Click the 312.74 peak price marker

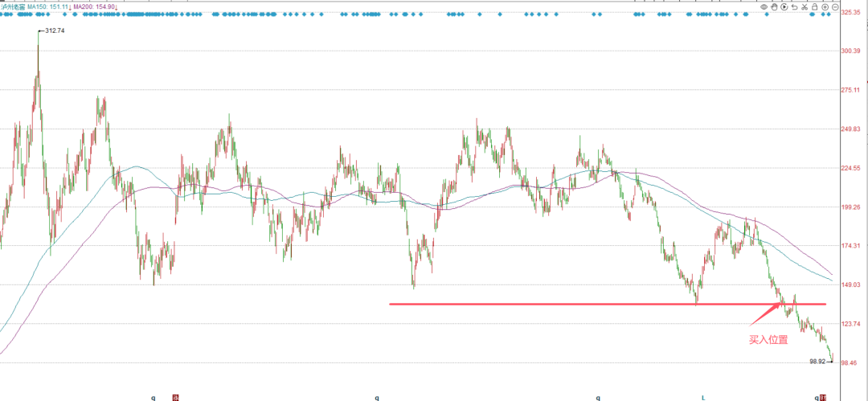[55, 31]
